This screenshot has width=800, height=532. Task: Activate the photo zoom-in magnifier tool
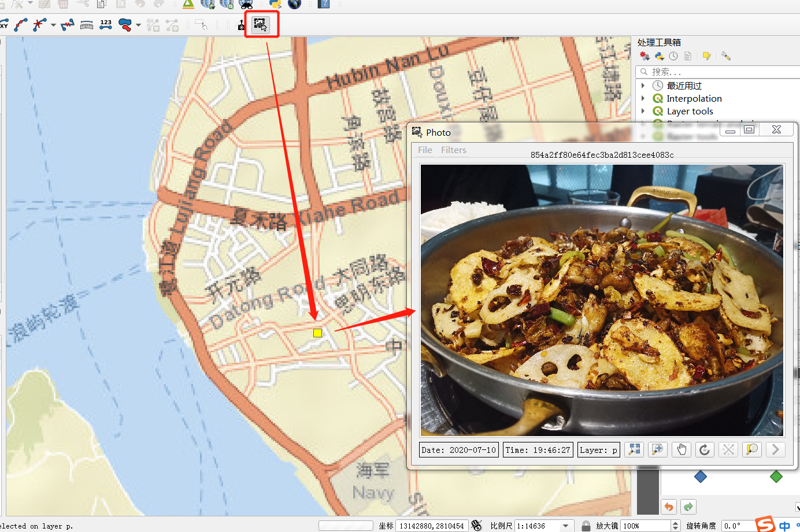(x=657, y=449)
